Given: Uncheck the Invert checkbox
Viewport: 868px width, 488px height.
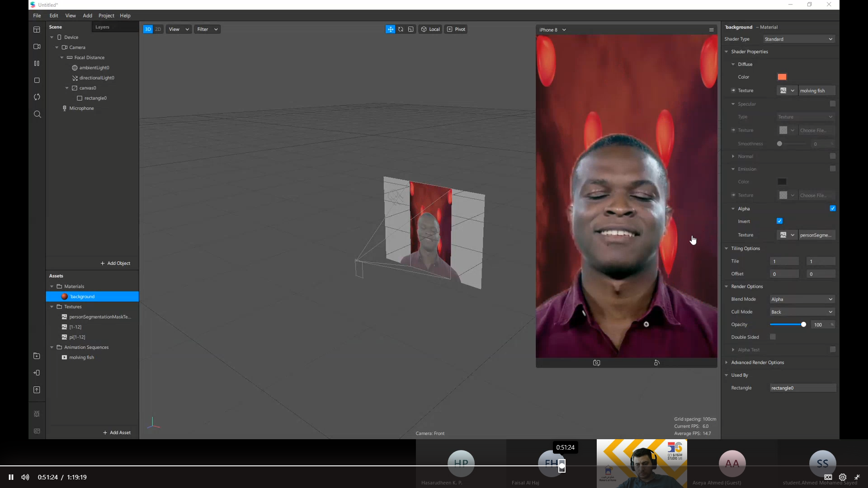Looking at the screenshot, I should click(779, 221).
